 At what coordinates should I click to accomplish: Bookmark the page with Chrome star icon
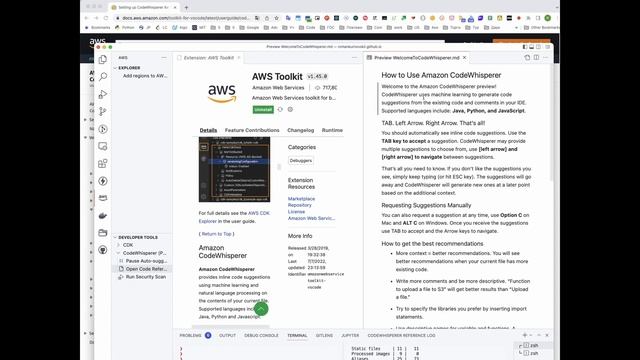point(276,18)
